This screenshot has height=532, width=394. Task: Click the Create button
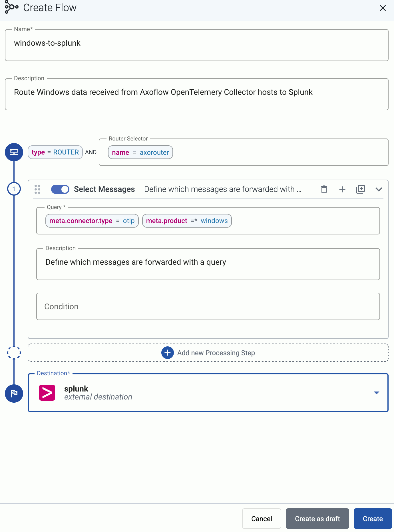(x=373, y=519)
